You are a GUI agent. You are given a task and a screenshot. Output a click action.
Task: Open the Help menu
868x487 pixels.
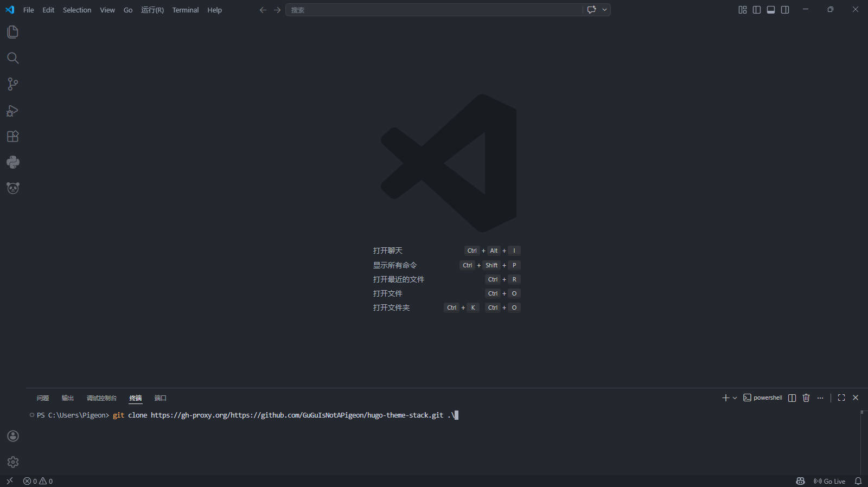coord(215,10)
